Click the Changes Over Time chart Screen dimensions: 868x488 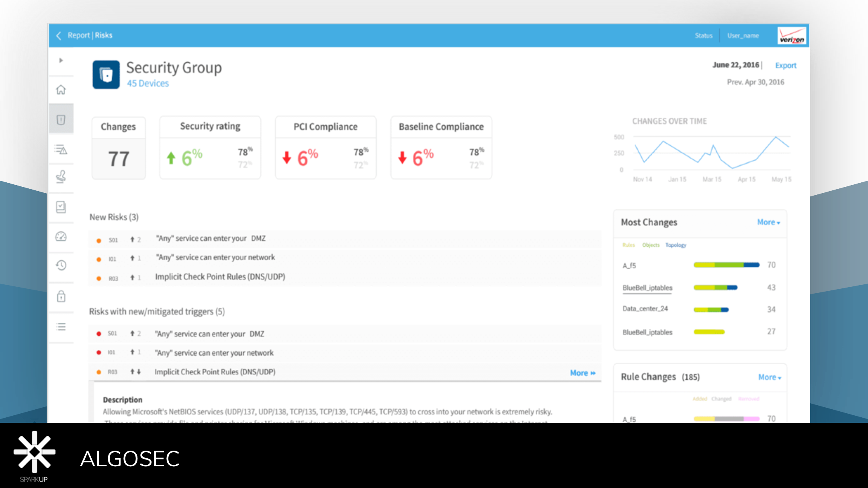(712, 153)
